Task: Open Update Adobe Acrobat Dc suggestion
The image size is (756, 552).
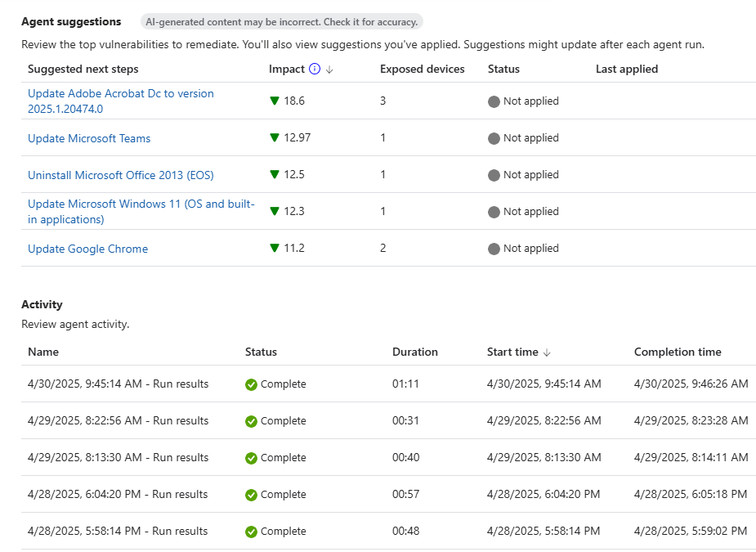Action: click(x=120, y=101)
